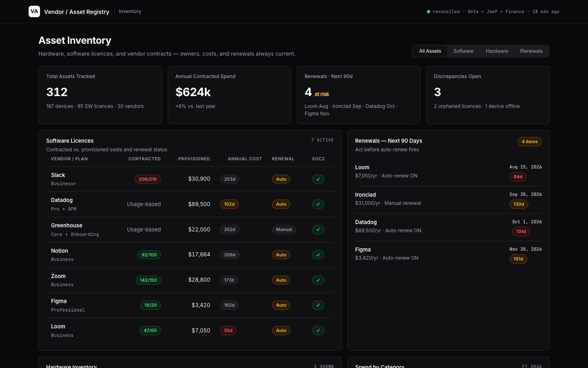Screen dimensions: 588x368
Task: Click Loom's Auto renewal tag
Action: coord(281,330)
